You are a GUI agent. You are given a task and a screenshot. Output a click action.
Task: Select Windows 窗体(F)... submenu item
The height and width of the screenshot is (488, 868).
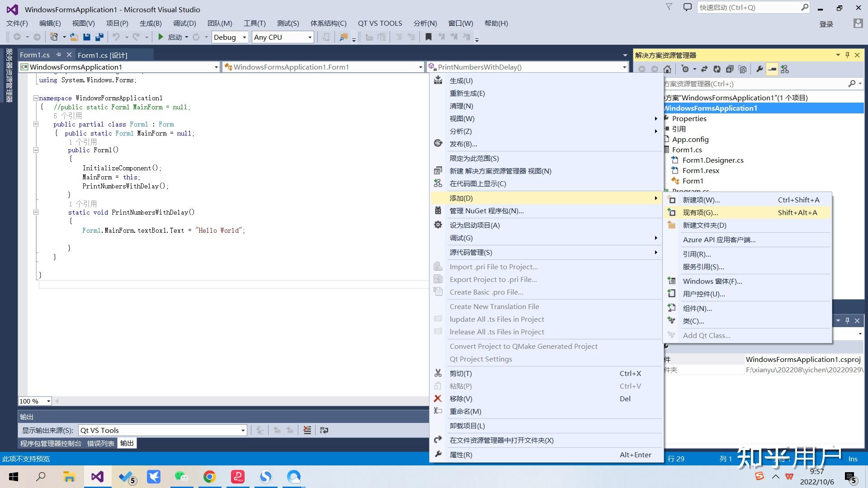[x=748, y=281]
